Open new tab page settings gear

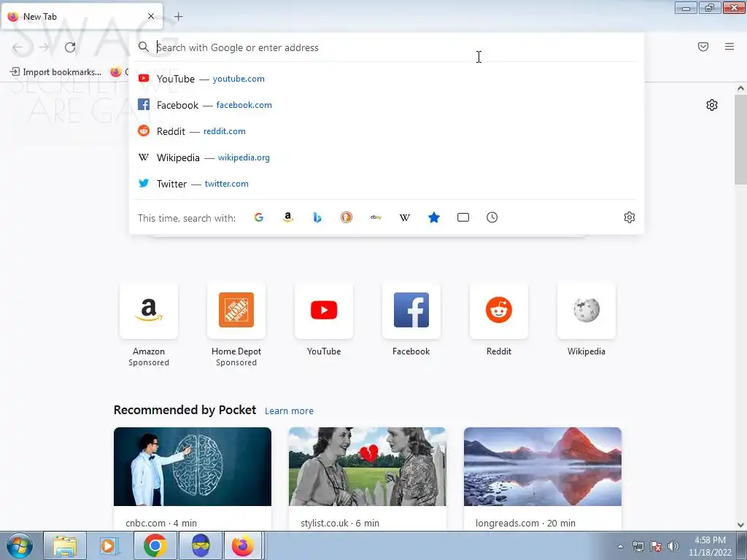pyautogui.click(x=712, y=105)
